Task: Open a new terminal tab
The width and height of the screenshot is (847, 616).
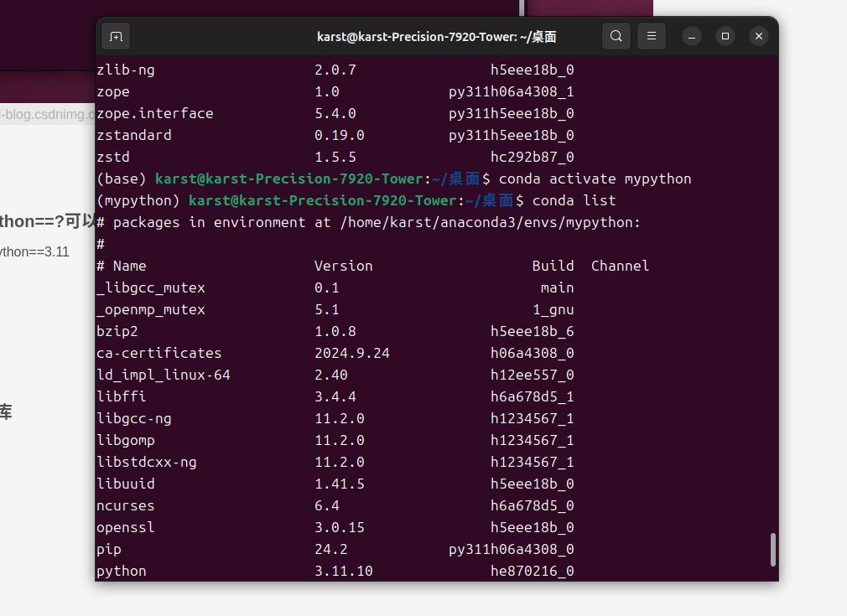Action: (116, 37)
